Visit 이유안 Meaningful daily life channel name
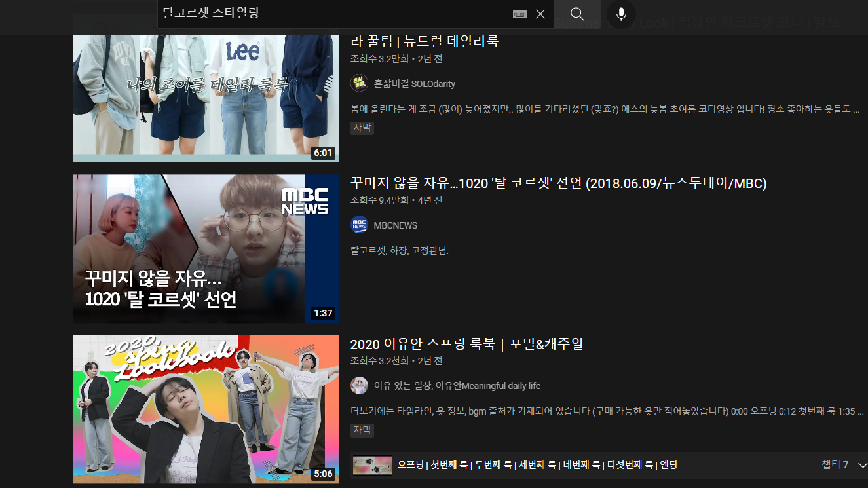The image size is (868, 488). tap(457, 386)
